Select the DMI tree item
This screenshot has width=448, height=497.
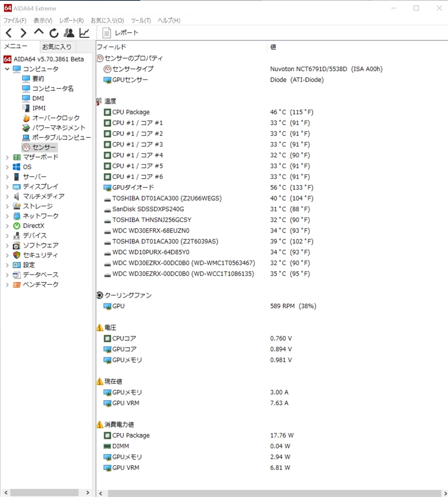(33, 98)
